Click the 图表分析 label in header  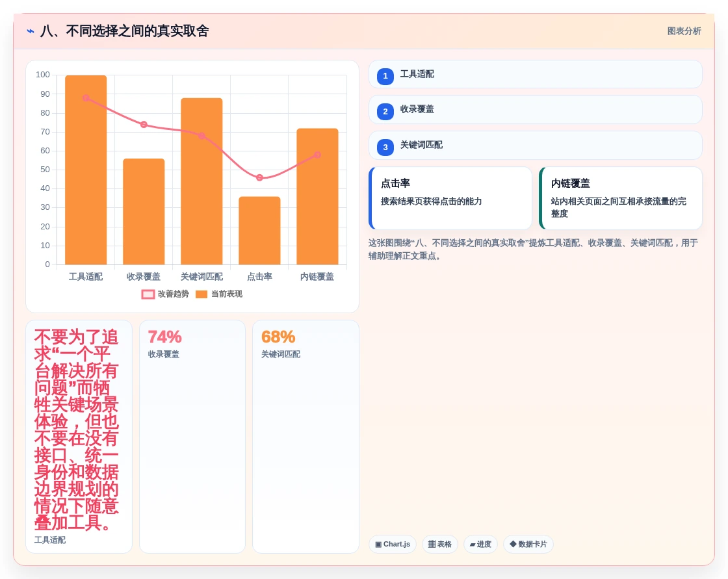pyautogui.click(x=684, y=31)
